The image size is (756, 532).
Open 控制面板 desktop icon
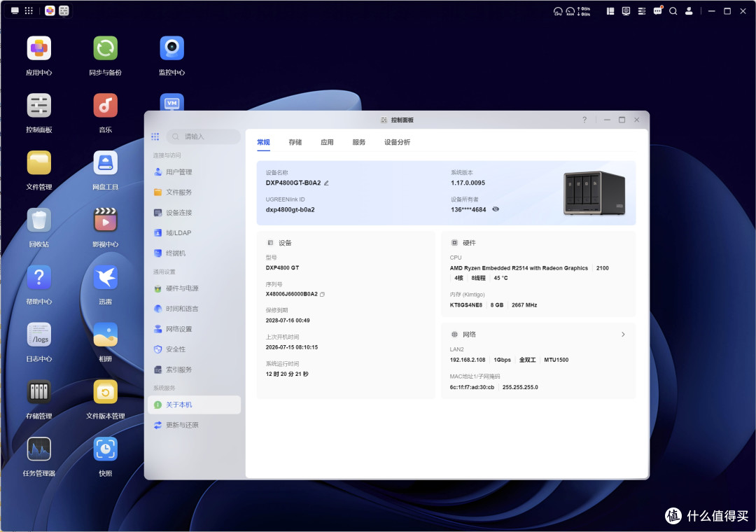tap(39, 106)
